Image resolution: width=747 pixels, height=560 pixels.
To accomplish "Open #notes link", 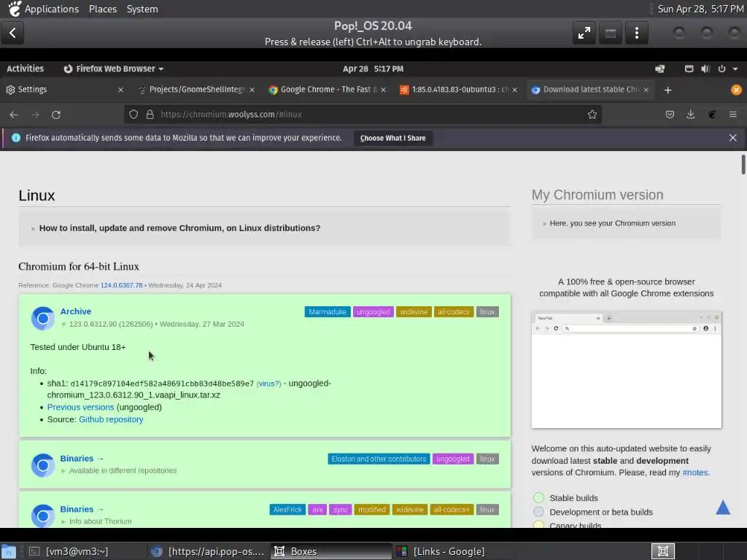I will coord(695,472).
